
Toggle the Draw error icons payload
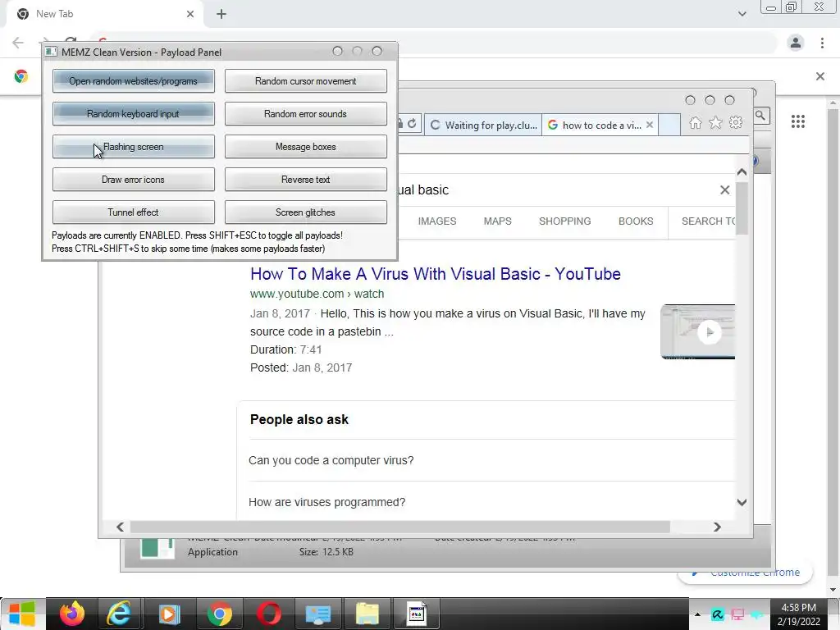click(x=134, y=180)
